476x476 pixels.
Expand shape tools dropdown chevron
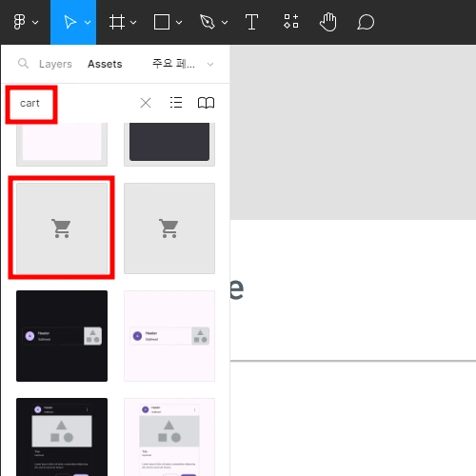coord(179,23)
